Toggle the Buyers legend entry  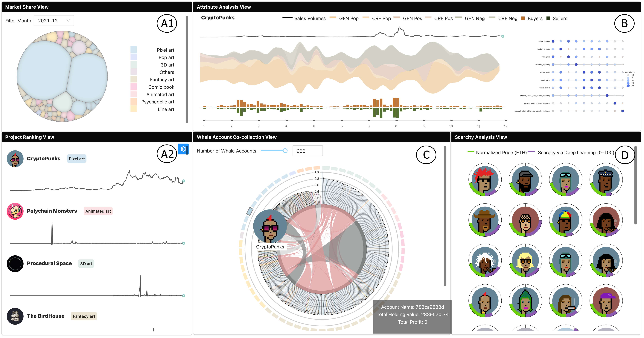[532, 18]
